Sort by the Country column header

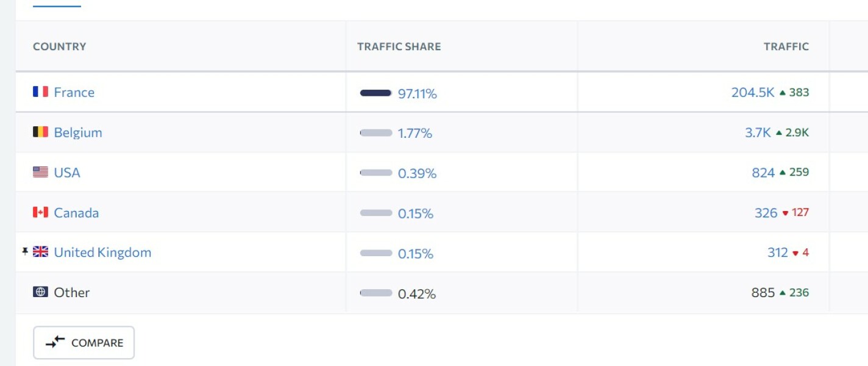point(59,46)
